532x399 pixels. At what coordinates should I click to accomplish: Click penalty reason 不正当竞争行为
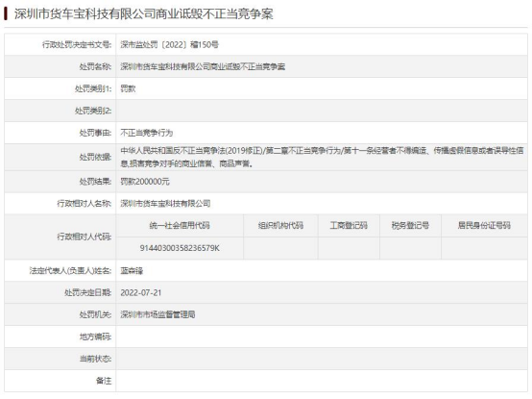[147, 133]
